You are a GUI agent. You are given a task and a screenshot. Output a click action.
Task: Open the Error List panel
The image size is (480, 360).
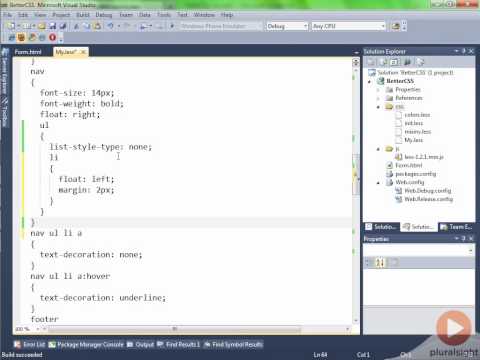point(30,344)
